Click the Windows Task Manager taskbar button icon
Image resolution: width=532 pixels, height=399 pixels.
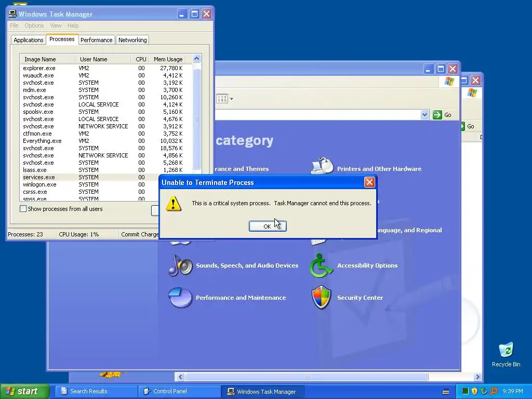(231, 392)
